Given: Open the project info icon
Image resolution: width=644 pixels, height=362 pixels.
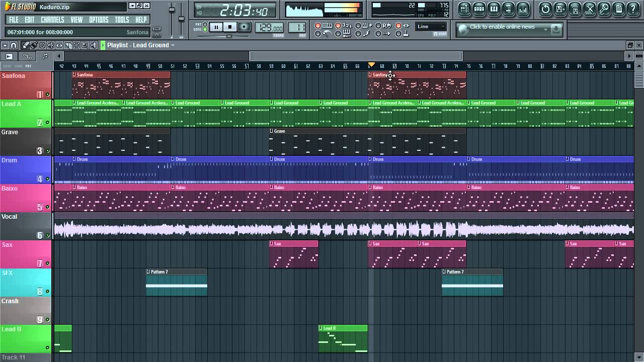Looking at the screenshot, I should click(x=618, y=9).
